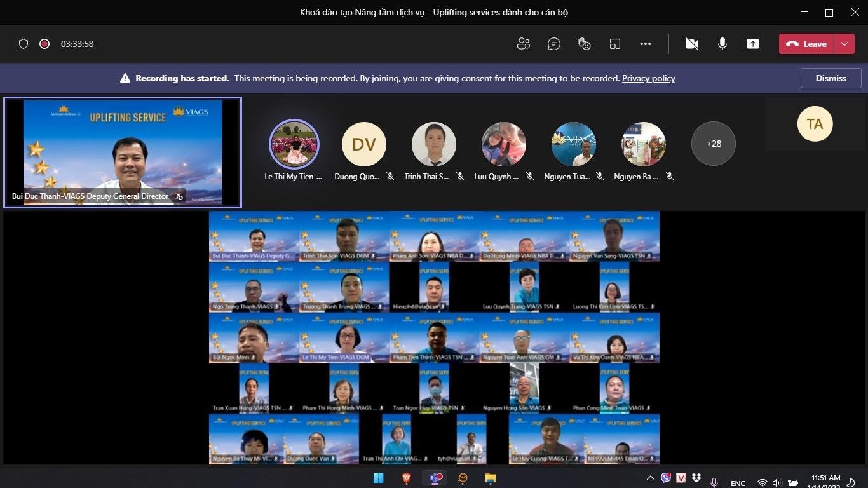Open Dropbox from the system tray
868x488 pixels.
[697, 478]
